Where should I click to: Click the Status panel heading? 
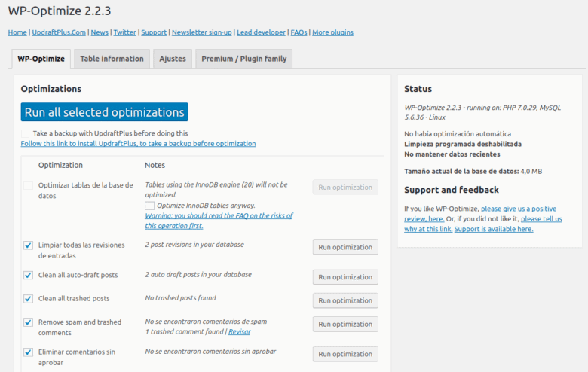418,89
